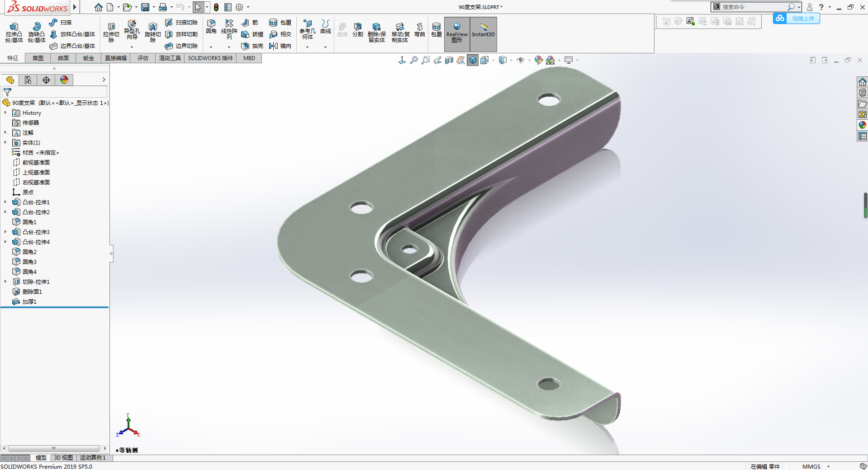Switch to the 曲面 surface tab
The height and width of the screenshot is (470, 868).
coord(63,58)
